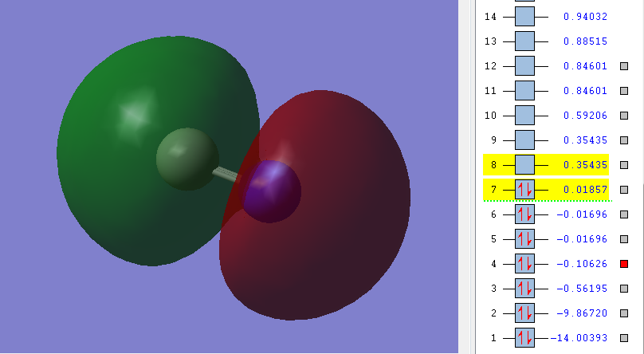This screenshot has height=354, width=644.
Task: Click orbital number 14 label
Action: pos(490,17)
